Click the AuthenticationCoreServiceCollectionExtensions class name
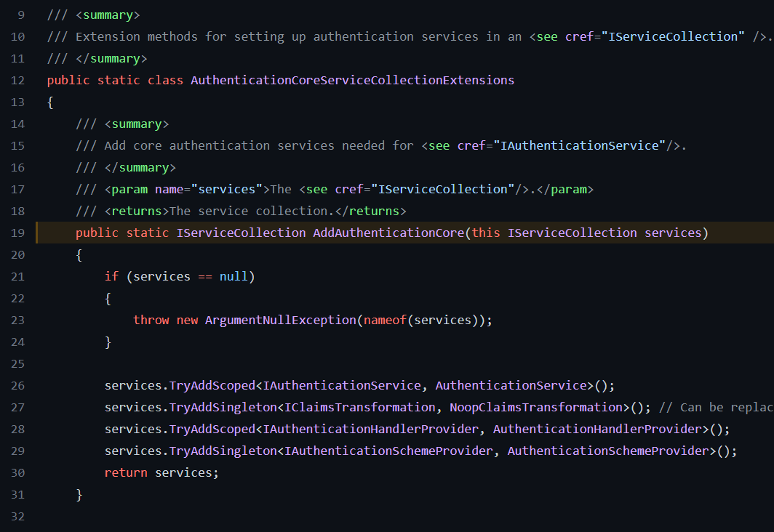This screenshot has height=532, width=774. [x=352, y=81]
